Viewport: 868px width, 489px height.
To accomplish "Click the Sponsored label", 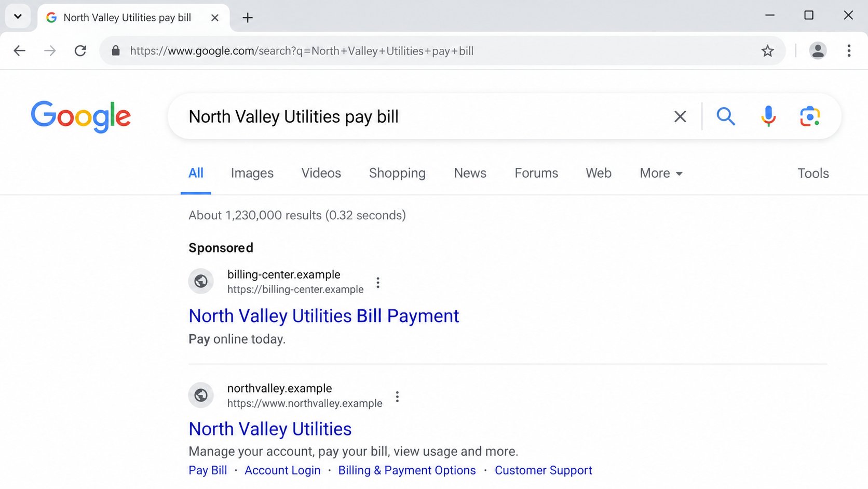I will [221, 248].
